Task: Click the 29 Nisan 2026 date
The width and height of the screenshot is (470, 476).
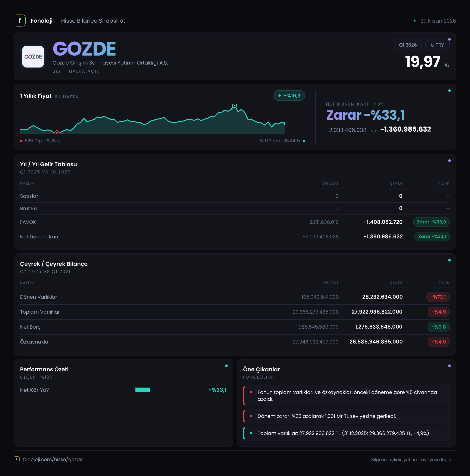Action: tap(438, 21)
